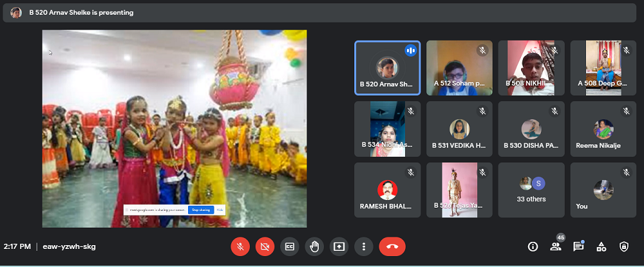
Task: Turn on the camera
Action: click(265, 246)
